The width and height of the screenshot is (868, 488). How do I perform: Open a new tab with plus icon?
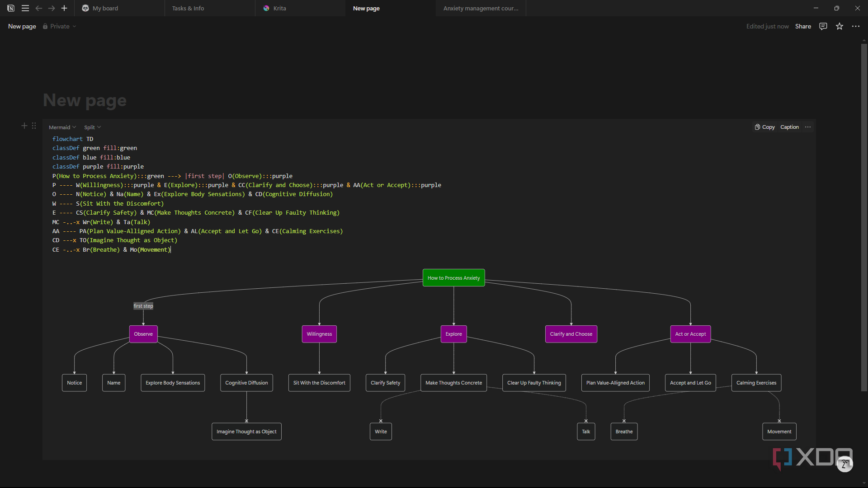point(64,8)
